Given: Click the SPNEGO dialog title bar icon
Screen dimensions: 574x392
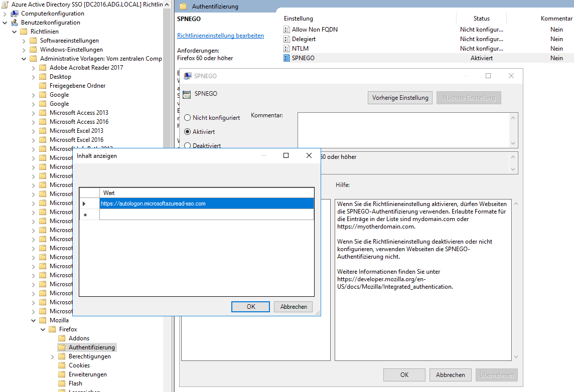Looking at the screenshot, I should tap(188, 76).
